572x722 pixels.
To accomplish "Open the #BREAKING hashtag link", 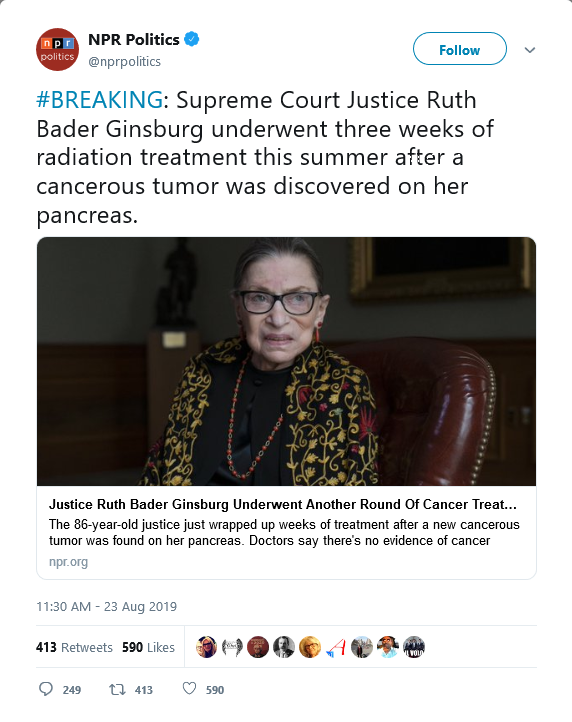I will pos(99,100).
